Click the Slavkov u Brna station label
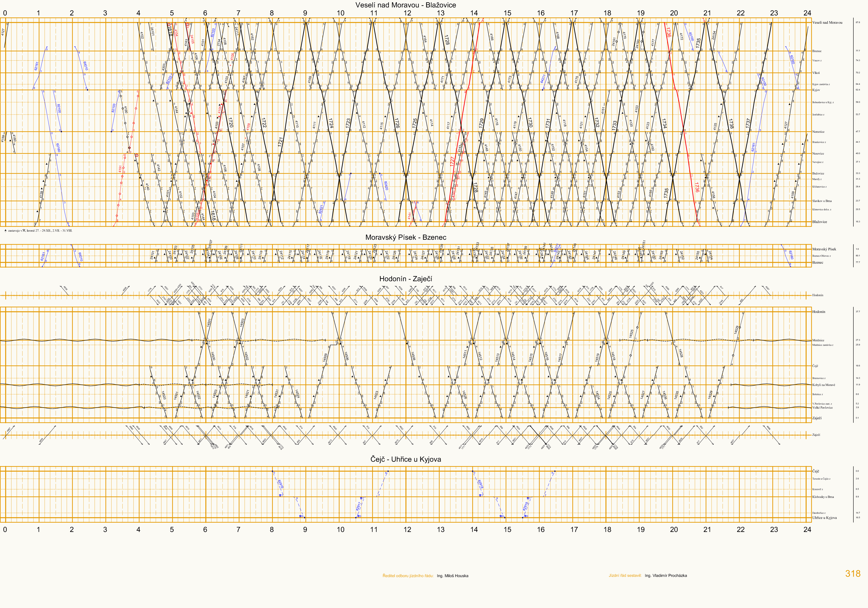Image resolution: width=868 pixels, height=608 pixels. pyautogui.click(x=822, y=201)
